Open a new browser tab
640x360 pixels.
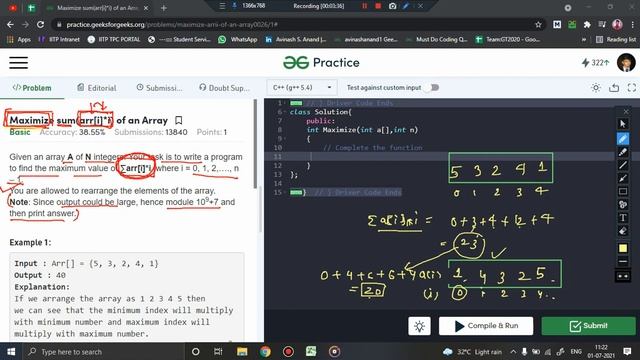(x=164, y=8)
